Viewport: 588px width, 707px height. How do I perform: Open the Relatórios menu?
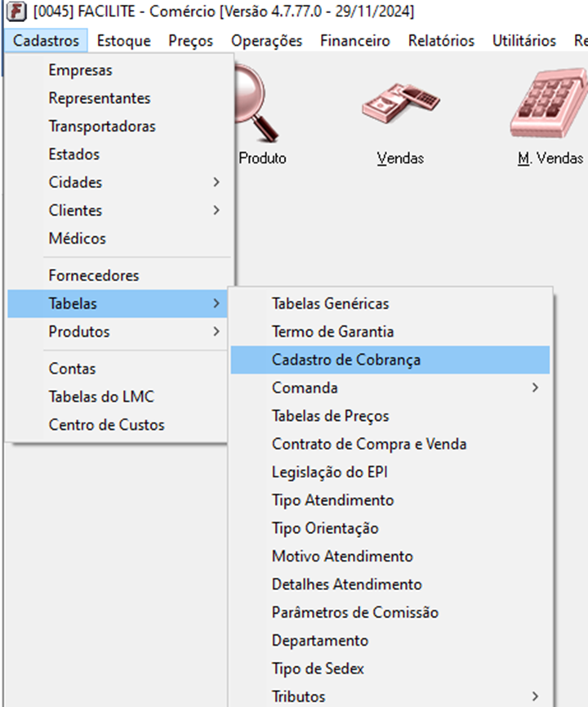441,40
